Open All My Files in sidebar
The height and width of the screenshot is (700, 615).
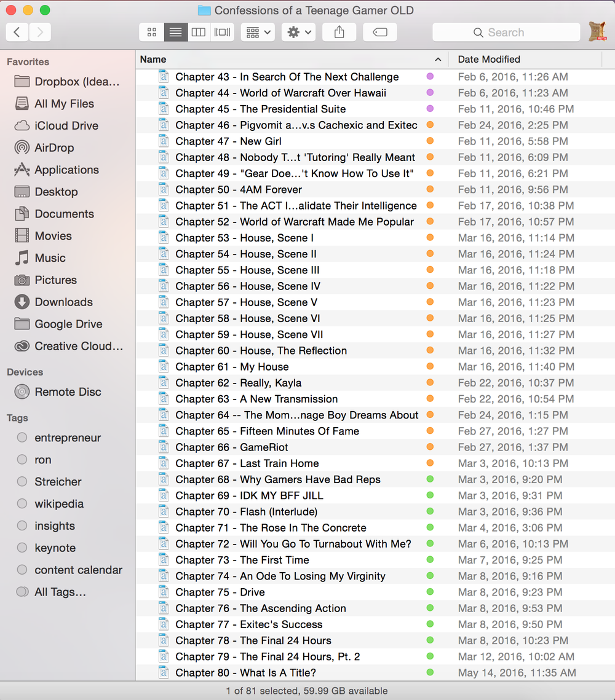click(68, 104)
